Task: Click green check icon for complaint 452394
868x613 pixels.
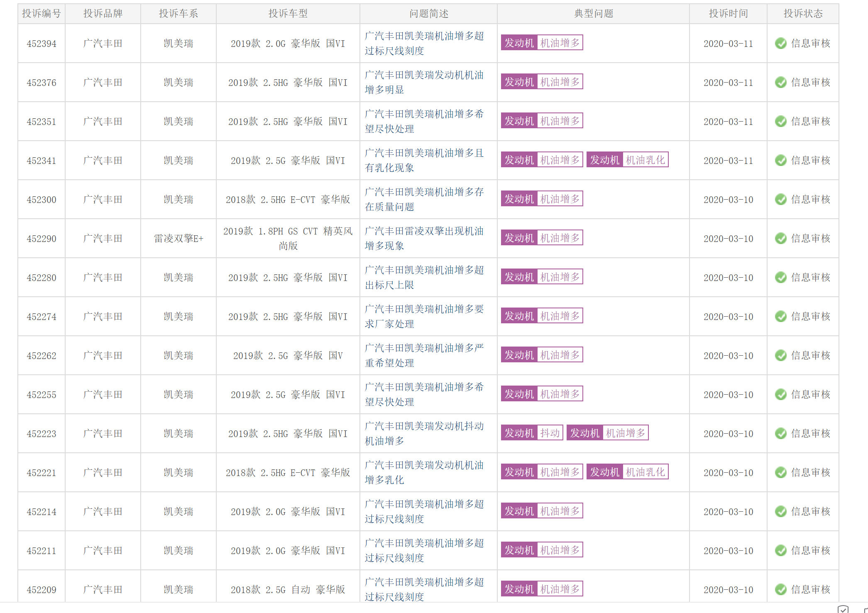Action: tap(781, 43)
